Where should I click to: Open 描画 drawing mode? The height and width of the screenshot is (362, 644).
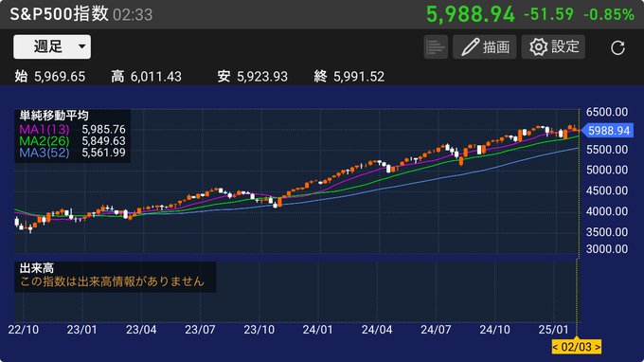485,46
